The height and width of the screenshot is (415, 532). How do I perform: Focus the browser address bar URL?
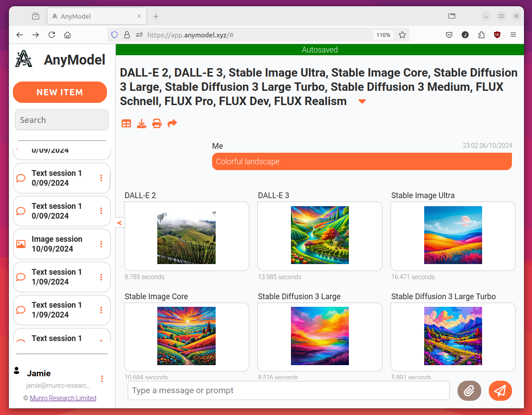(258, 35)
